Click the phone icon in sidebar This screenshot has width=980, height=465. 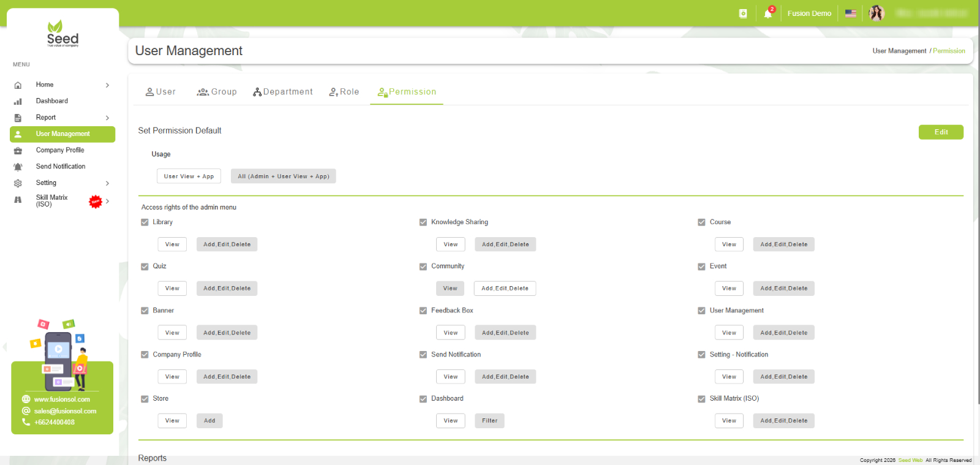point(26,422)
